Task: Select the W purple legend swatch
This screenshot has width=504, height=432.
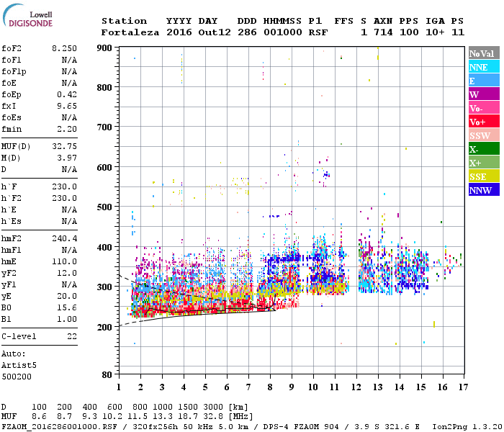Action: click(484, 94)
